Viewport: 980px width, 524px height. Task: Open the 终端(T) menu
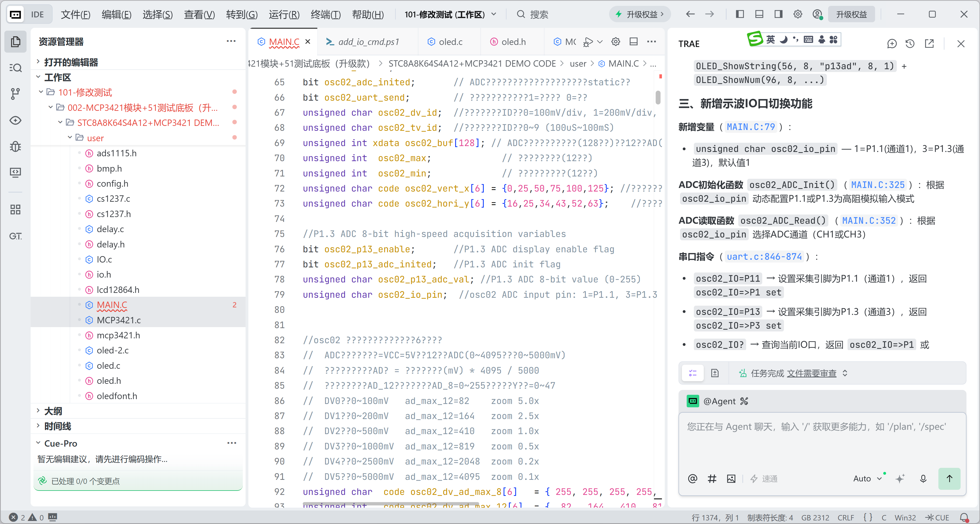326,15
